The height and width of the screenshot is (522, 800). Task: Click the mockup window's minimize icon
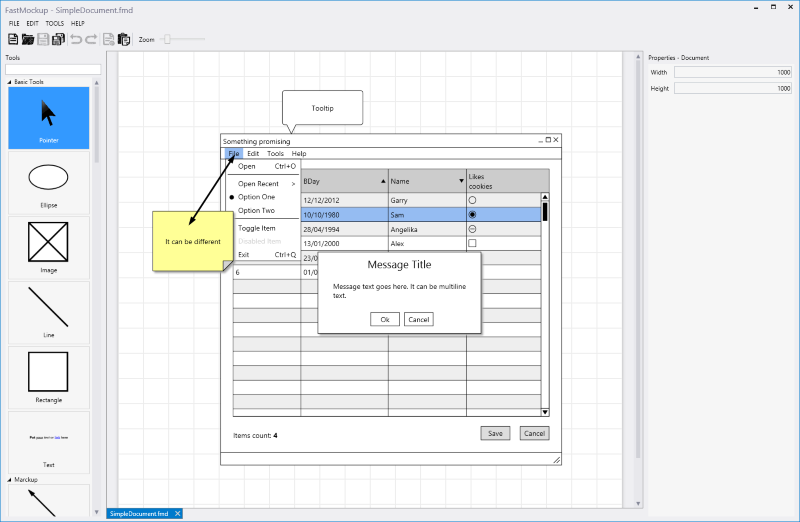pyautogui.click(x=540, y=140)
